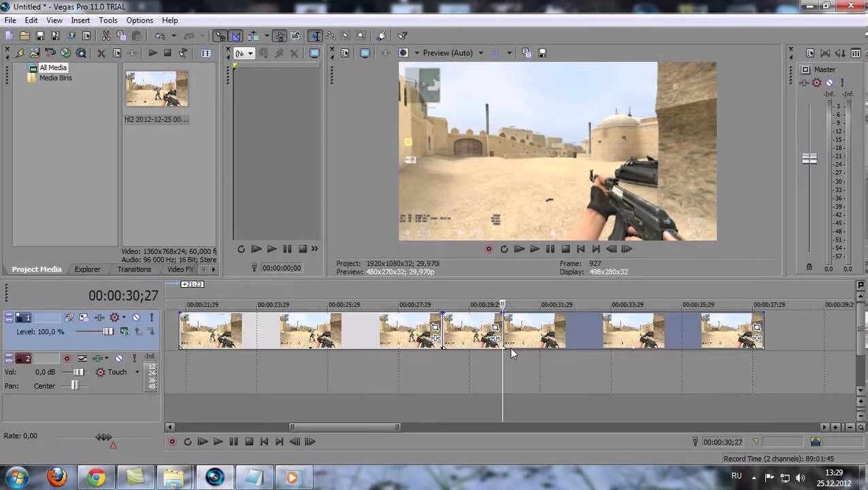Stop playback in the timeline transport
The width and height of the screenshot is (868, 490).
pos(249,442)
